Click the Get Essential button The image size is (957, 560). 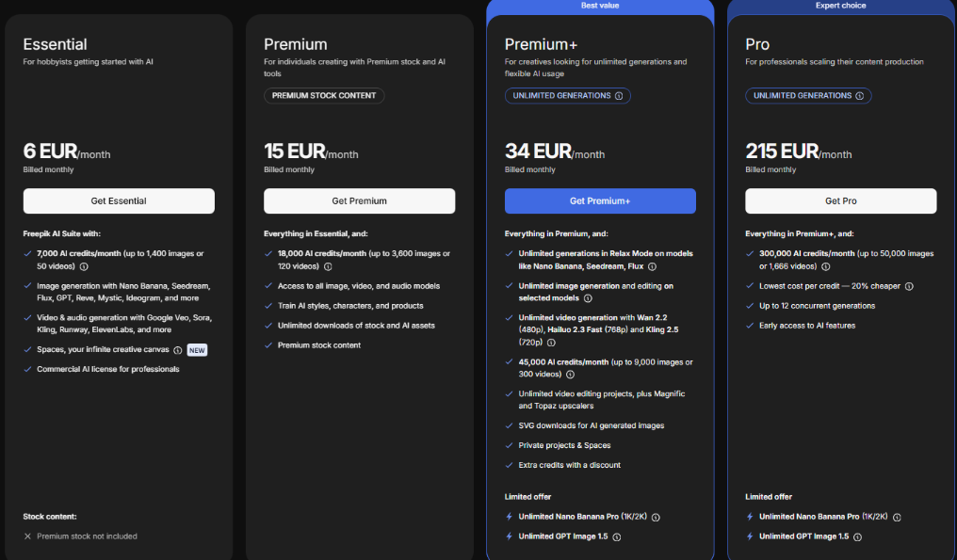coord(119,200)
